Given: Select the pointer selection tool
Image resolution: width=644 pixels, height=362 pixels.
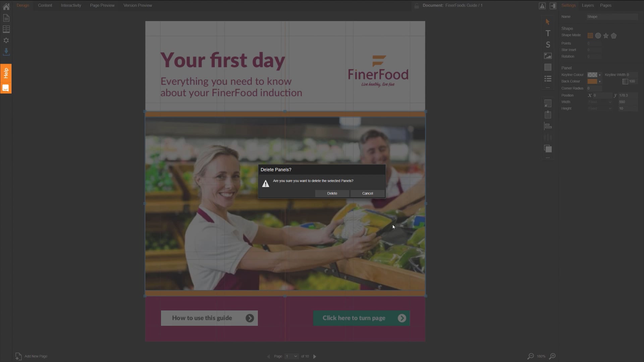Looking at the screenshot, I should tap(548, 22).
